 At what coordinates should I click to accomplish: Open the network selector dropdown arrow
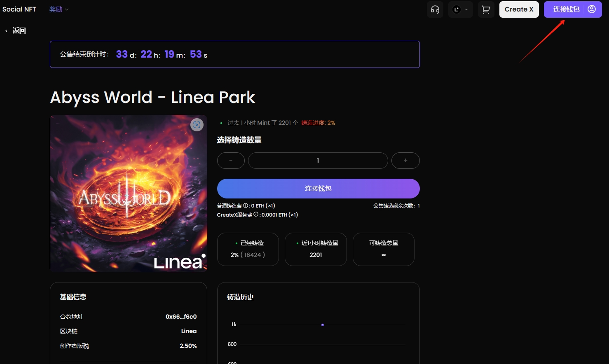[x=466, y=9]
